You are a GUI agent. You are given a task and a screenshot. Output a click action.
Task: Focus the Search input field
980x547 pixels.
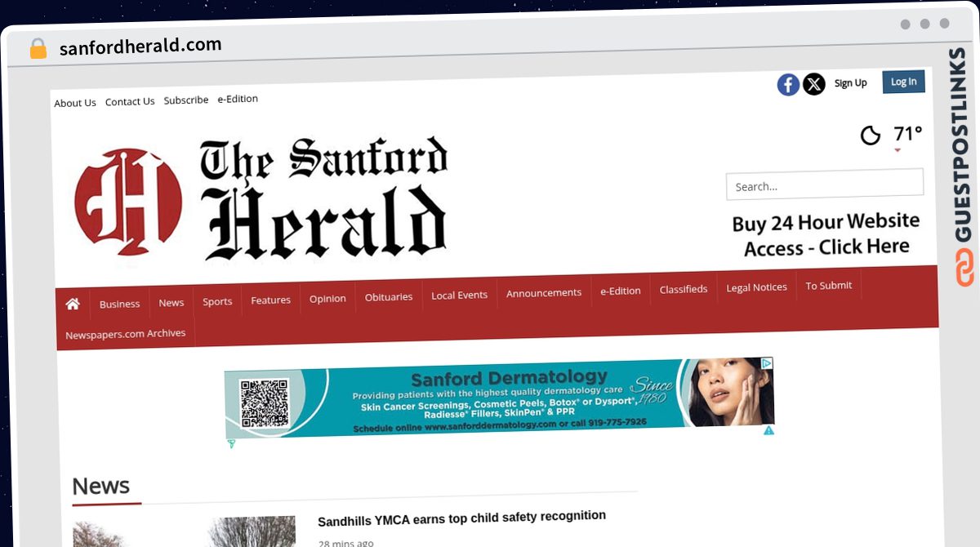tap(825, 185)
